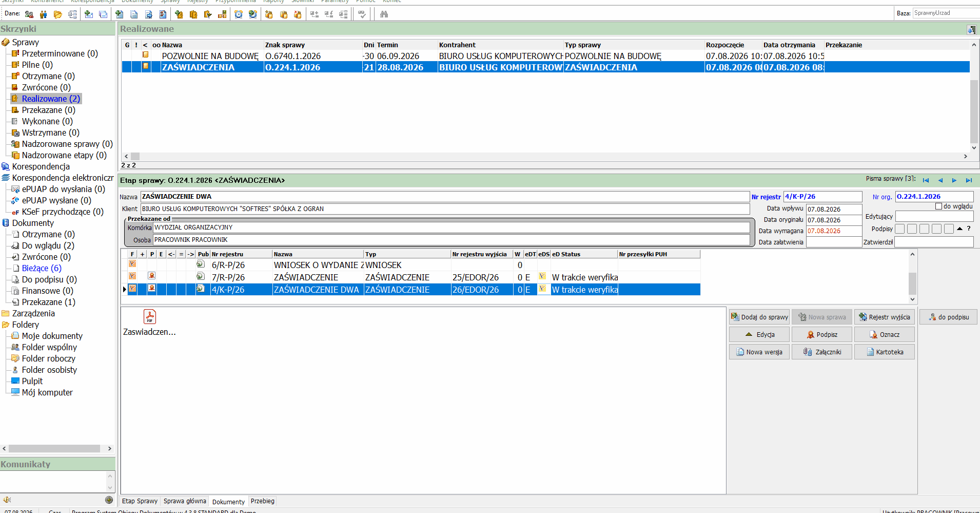980x513 pixels.
Task: Click the clipboard with plus toolbar icon
Action: pos(269,14)
